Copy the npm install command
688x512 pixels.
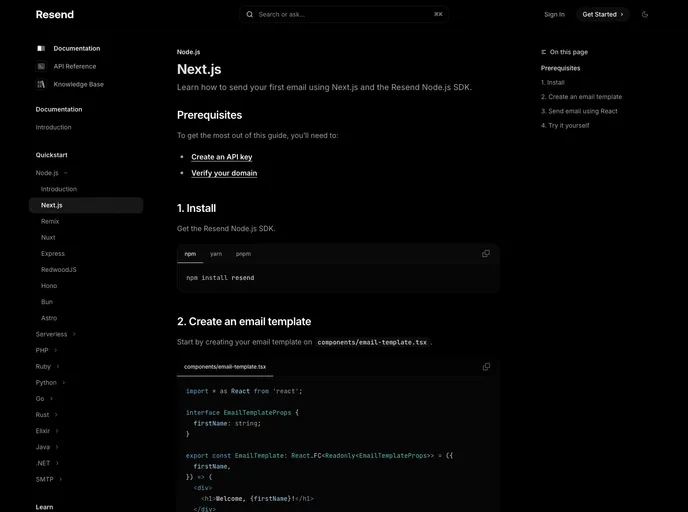coord(486,254)
